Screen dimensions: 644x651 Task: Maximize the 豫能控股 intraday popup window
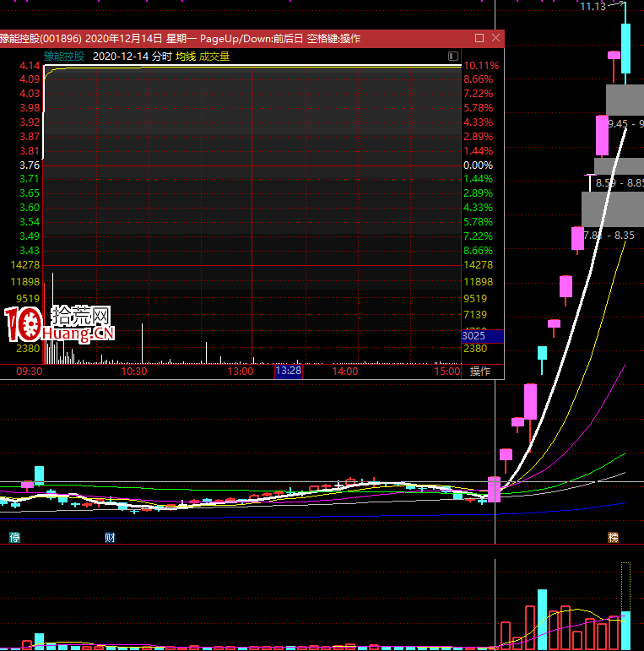[x=479, y=38]
